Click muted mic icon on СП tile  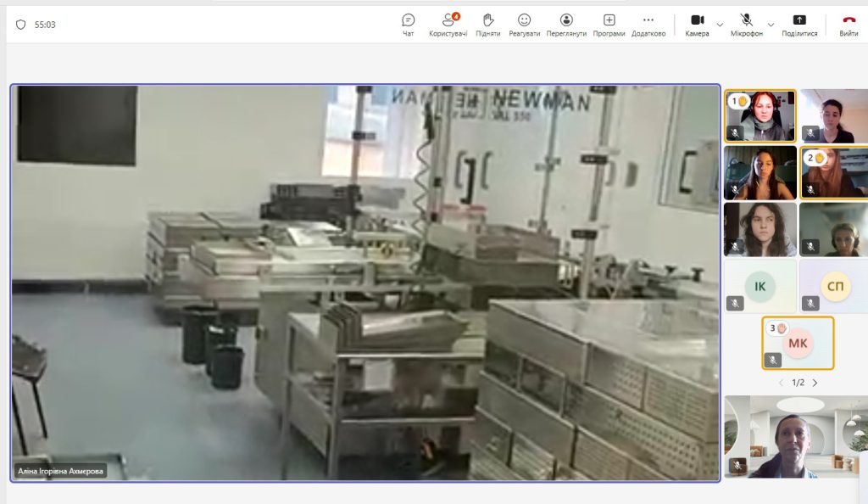tap(810, 304)
